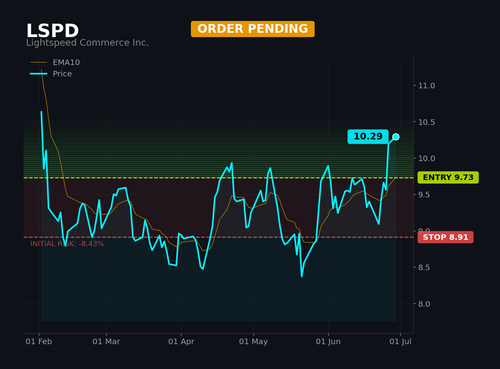Click the 01 Mar x-axis date label
Image resolution: width=500 pixels, height=369 pixels.
coord(106,341)
